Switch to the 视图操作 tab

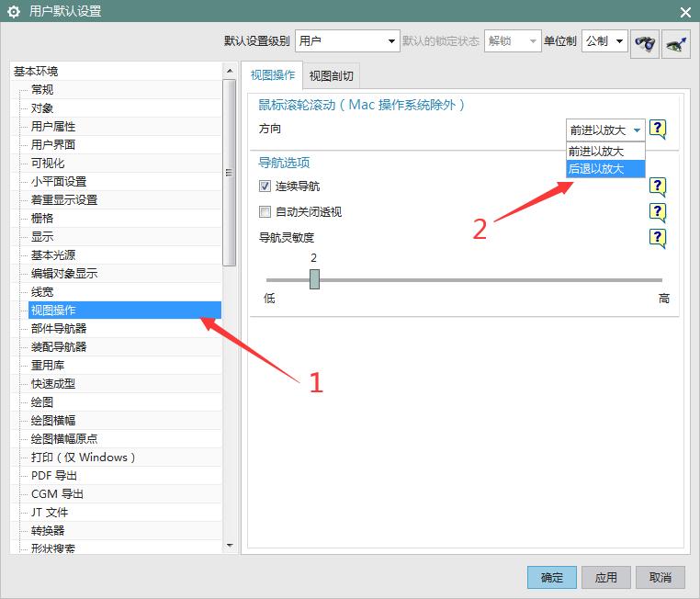272,75
